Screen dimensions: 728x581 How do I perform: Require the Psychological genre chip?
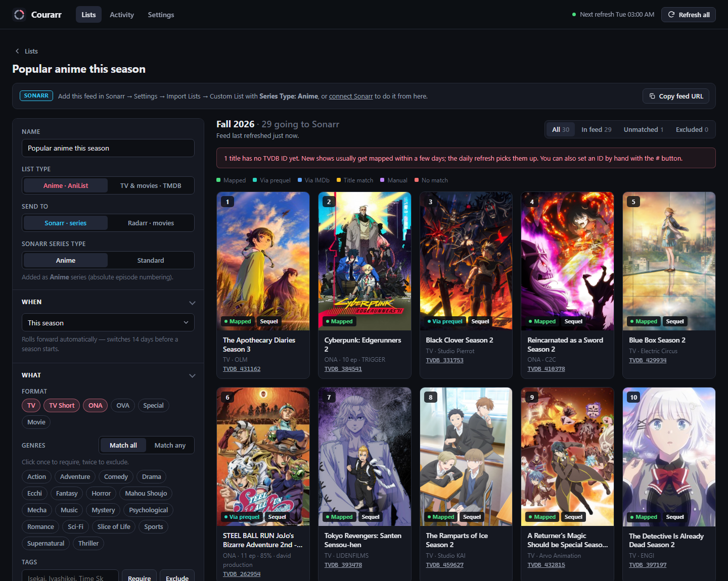pos(148,510)
